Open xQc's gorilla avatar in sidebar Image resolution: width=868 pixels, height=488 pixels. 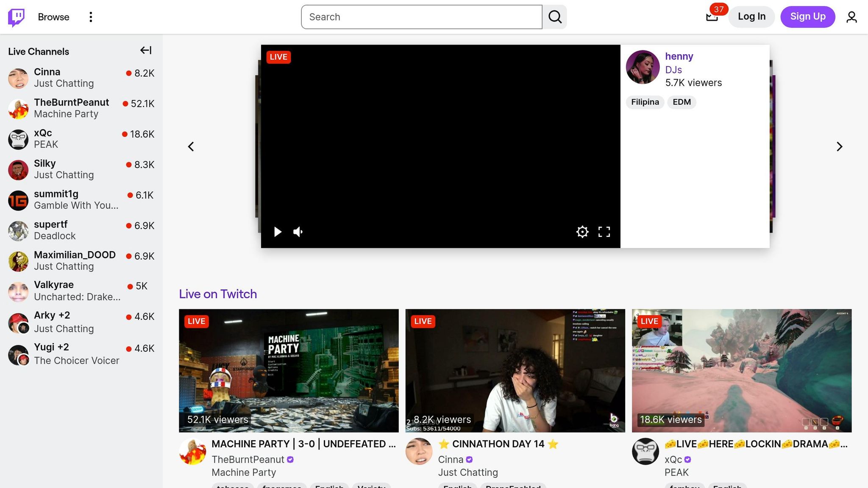18,139
